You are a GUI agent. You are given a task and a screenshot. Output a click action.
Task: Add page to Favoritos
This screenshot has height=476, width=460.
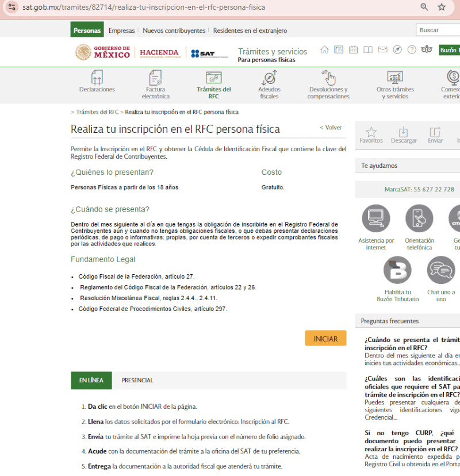pos(371,135)
